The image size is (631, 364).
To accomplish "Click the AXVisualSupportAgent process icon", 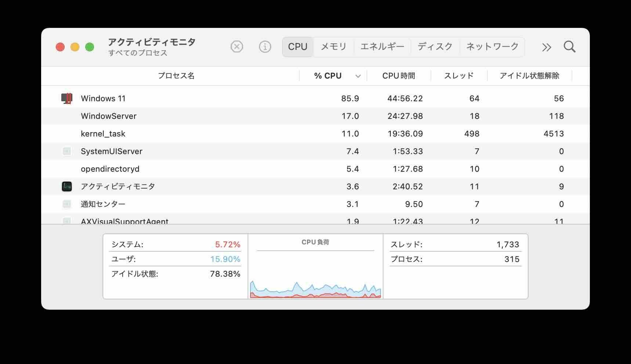I will coord(67,221).
